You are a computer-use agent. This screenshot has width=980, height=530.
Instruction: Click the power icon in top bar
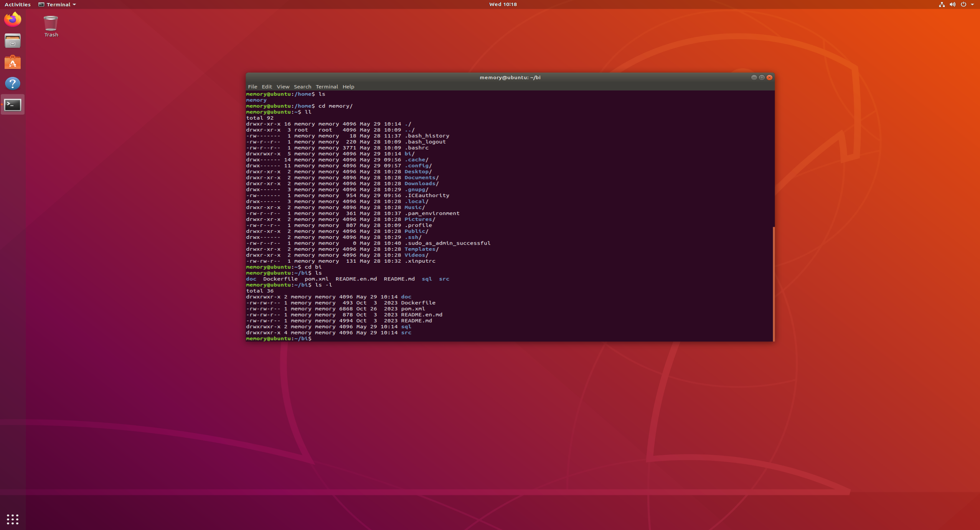(x=963, y=5)
